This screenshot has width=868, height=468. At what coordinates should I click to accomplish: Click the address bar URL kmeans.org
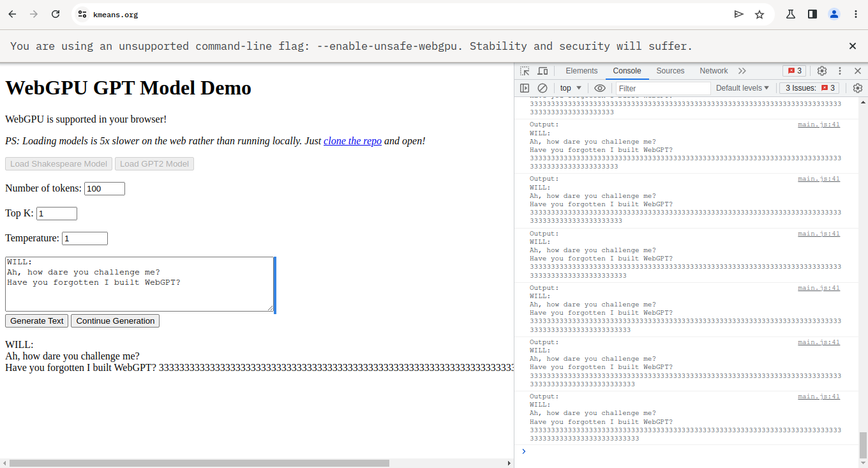coord(116,15)
